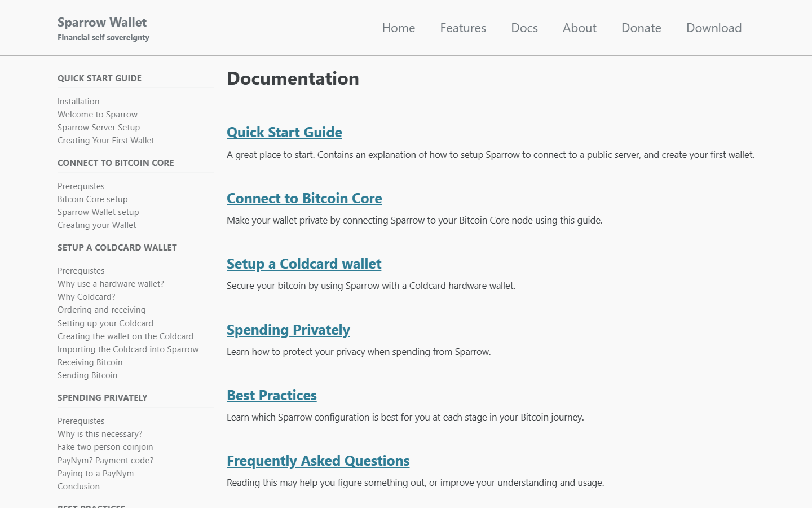
Task: Open Prerequistes under Connect to Bitcoin Core
Action: coord(81,186)
